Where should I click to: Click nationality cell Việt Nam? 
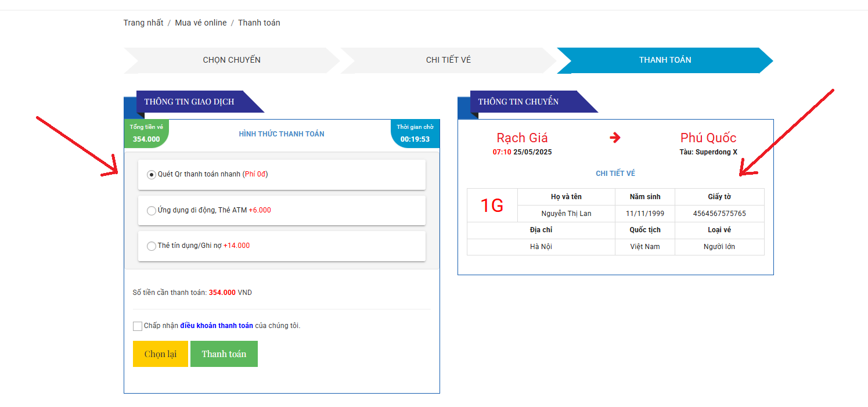[645, 247]
